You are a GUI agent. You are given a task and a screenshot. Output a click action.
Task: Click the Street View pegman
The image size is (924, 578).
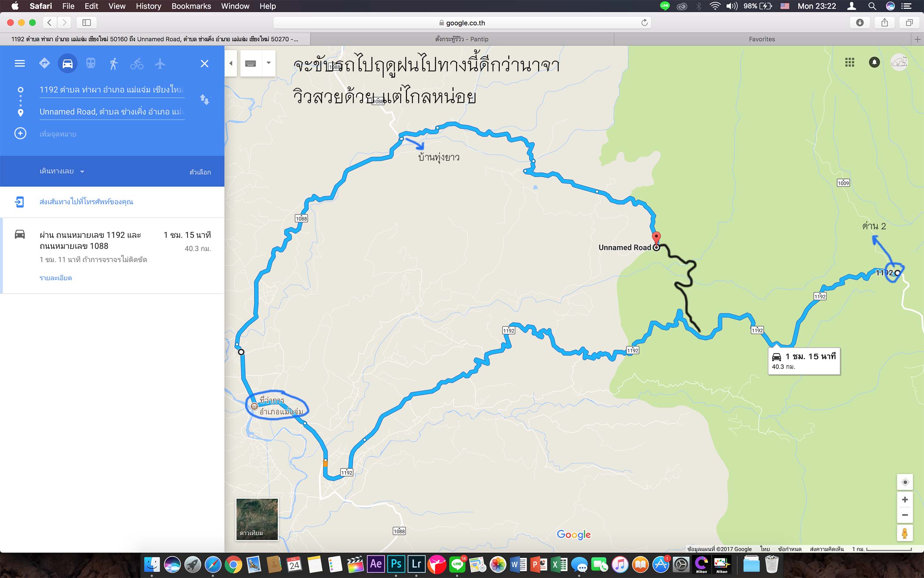905,533
